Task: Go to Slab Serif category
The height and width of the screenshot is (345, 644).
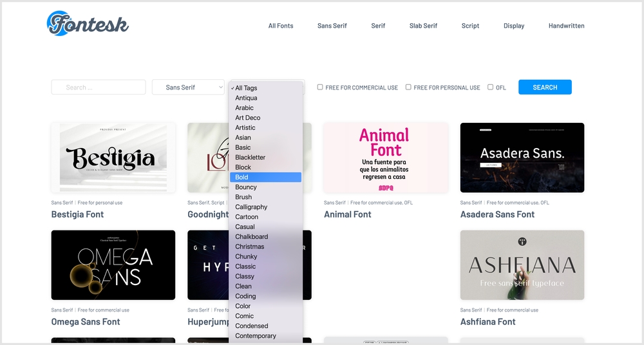Action: pos(423,26)
